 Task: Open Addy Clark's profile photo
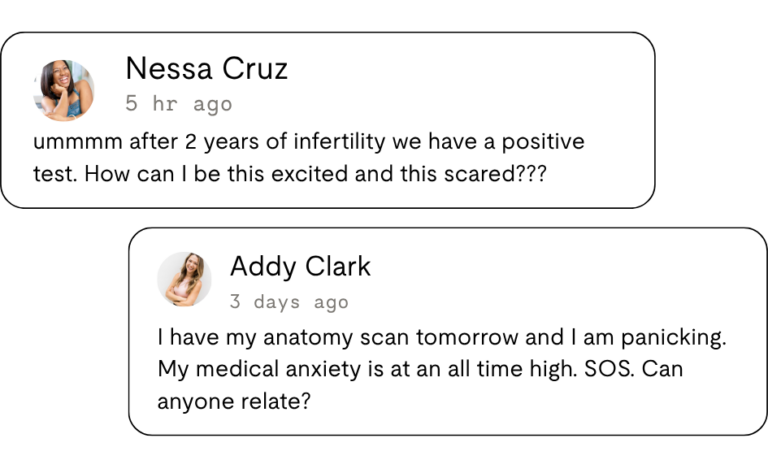point(184,279)
